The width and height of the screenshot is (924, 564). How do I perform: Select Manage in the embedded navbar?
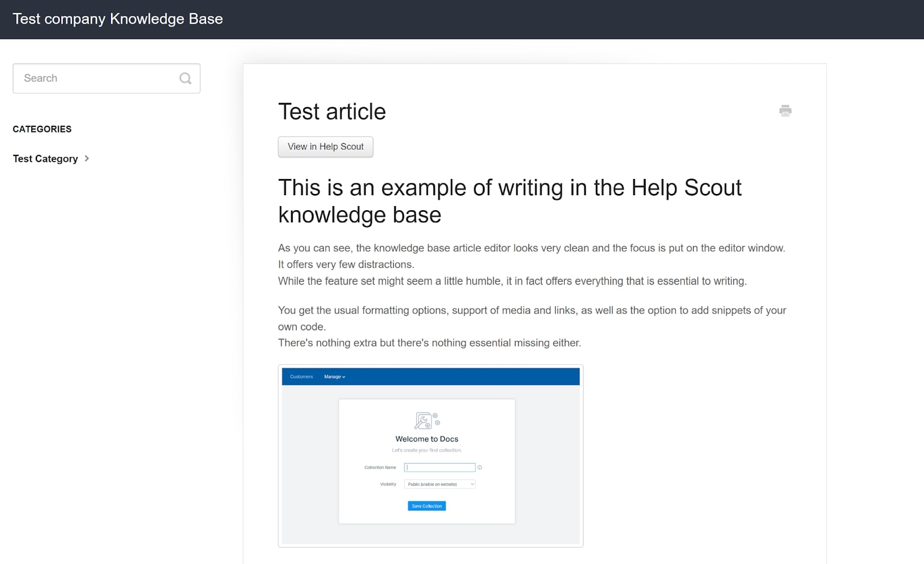coord(333,376)
